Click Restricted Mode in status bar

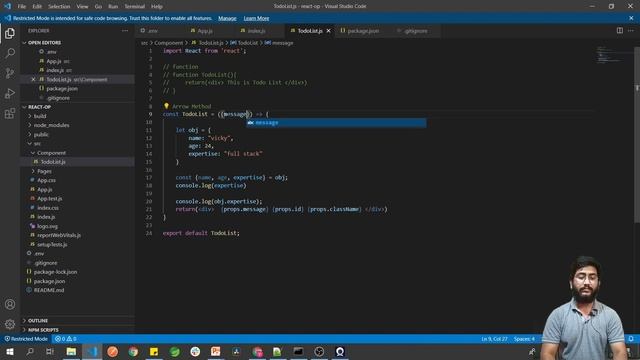[x=26, y=339]
